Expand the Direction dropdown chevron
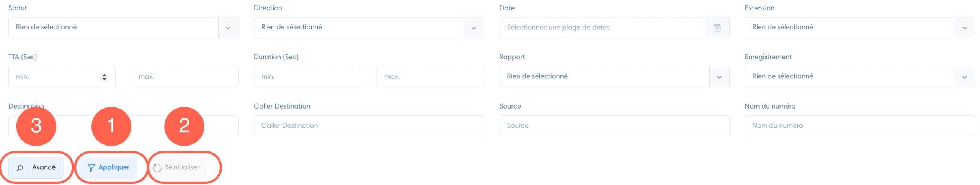 click(474, 28)
